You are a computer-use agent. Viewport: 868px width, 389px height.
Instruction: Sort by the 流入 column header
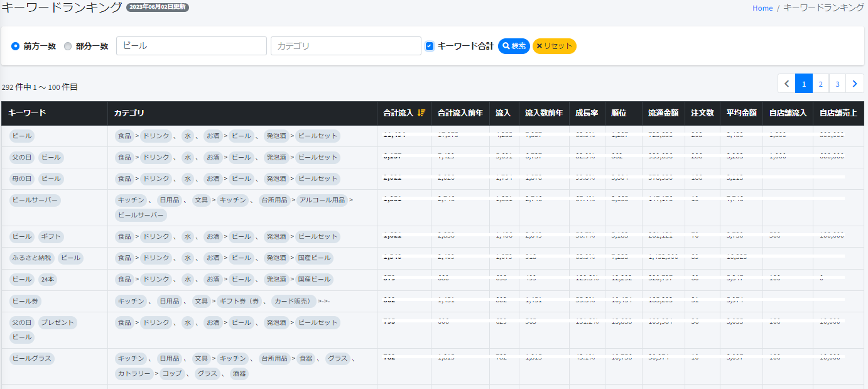click(x=503, y=113)
